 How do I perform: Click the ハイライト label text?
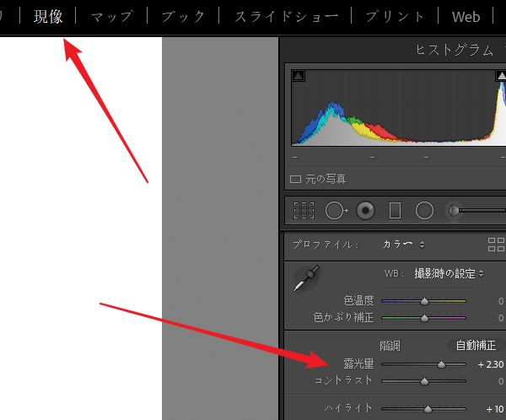click(x=348, y=408)
